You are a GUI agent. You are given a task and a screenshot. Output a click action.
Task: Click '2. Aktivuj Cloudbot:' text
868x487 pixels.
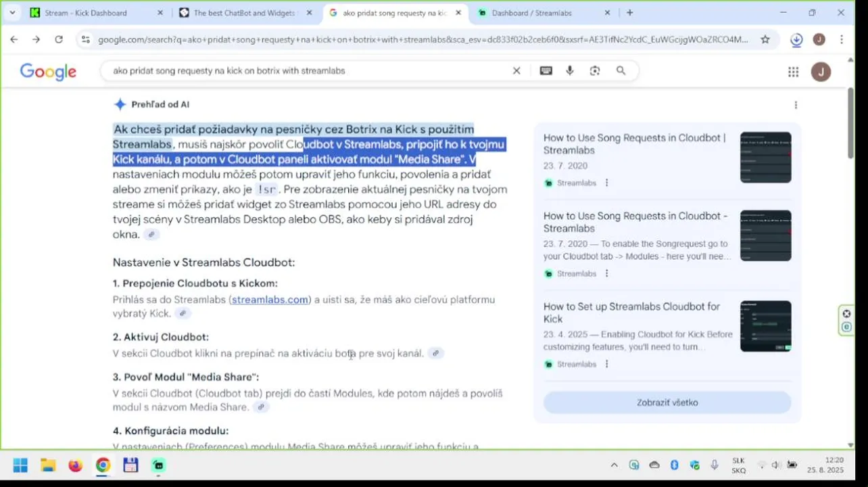tap(160, 337)
